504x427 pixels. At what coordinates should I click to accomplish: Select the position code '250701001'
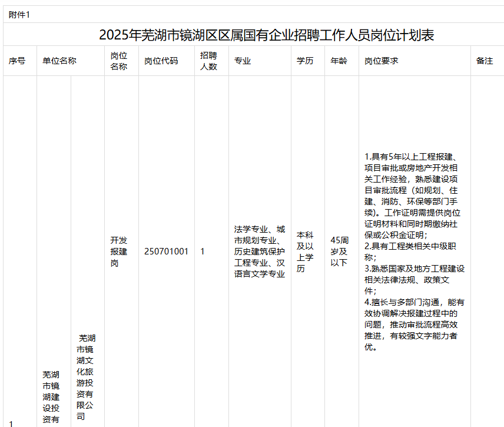pyautogui.click(x=166, y=251)
